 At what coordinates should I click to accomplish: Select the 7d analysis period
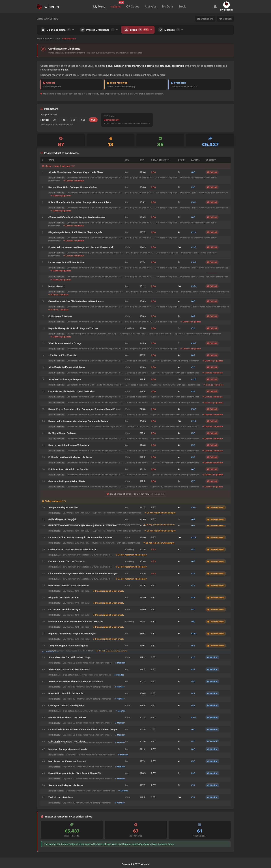[x=54, y=120]
